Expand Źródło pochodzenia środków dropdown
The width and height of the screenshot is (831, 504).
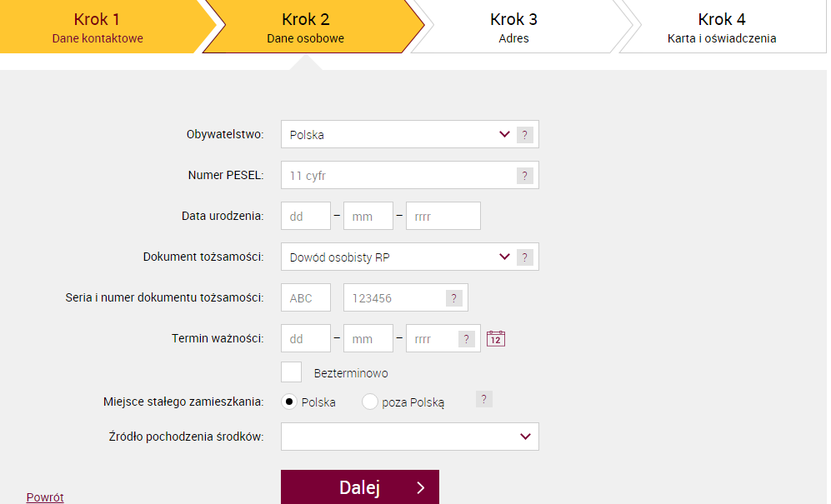[x=410, y=437]
